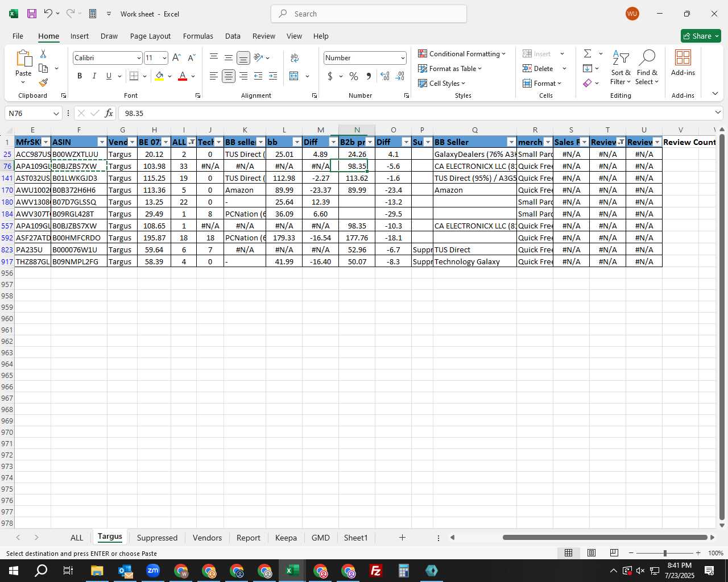Click the Cut scissors icon
The width and height of the screenshot is (728, 582).
[x=43, y=53]
